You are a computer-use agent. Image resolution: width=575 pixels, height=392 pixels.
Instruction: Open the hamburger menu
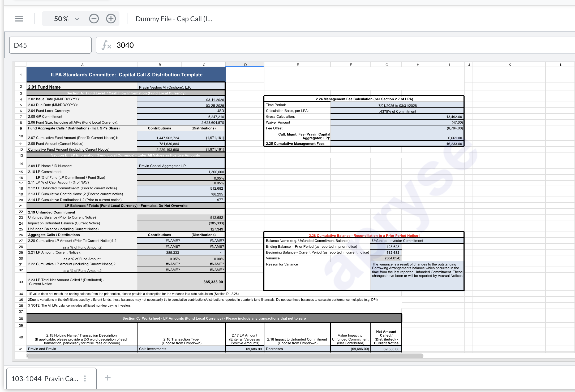tap(19, 19)
